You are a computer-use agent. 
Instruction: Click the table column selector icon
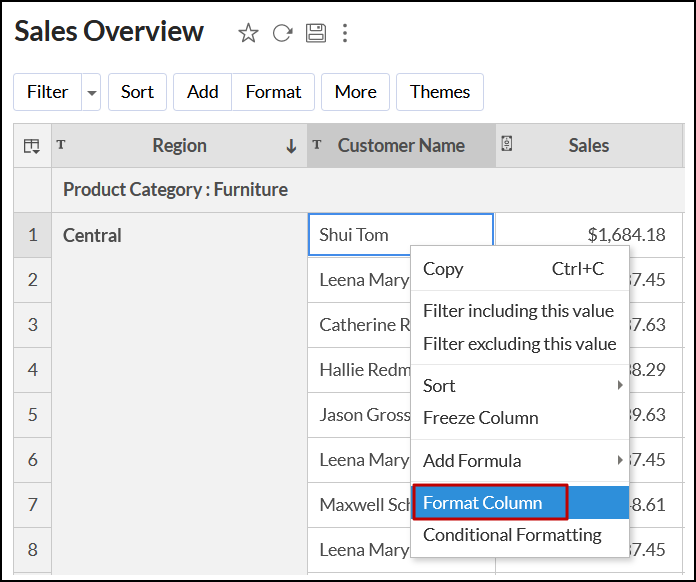(32, 146)
